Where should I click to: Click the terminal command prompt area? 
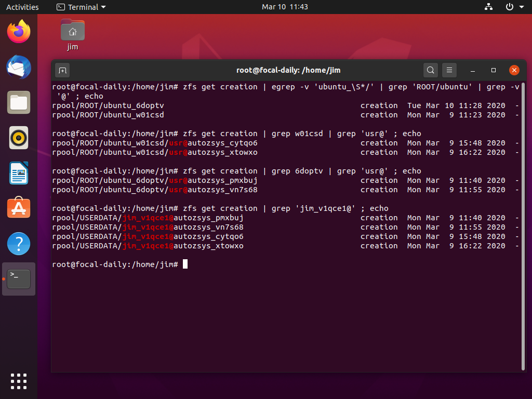[185, 264]
